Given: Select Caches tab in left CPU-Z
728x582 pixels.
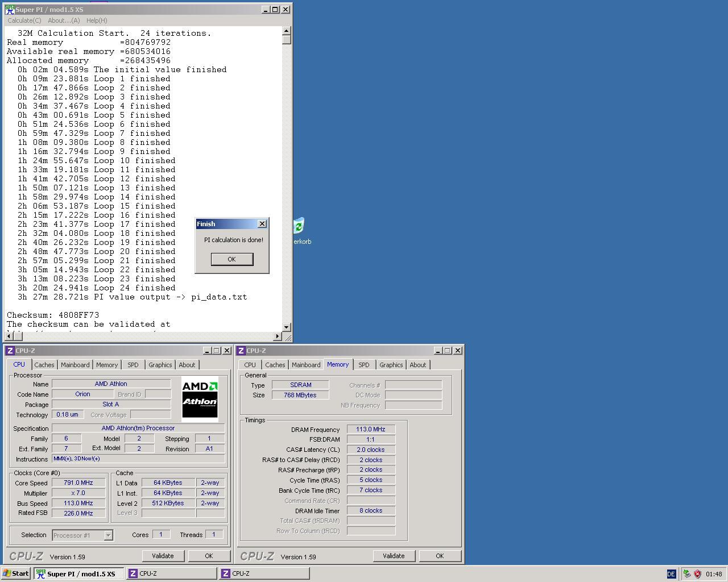Looking at the screenshot, I should (x=44, y=365).
